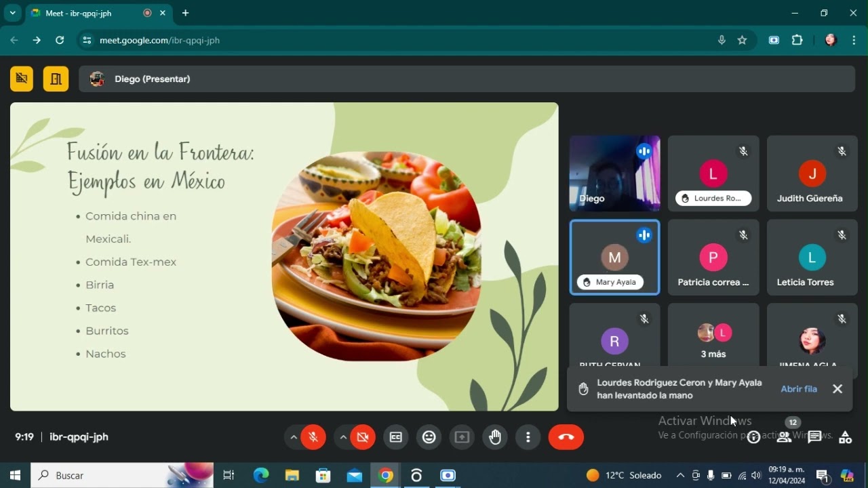Reload the Meet page
Image resolution: width=868 pixels, height=488 pixels.
pyautogui.click(x=60, y=40)
